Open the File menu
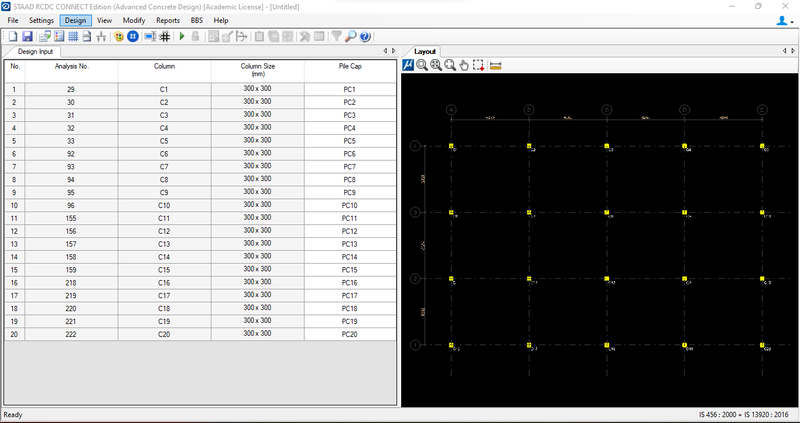Image resolution: width=800 pixels, height=423 pixels. 13,20
